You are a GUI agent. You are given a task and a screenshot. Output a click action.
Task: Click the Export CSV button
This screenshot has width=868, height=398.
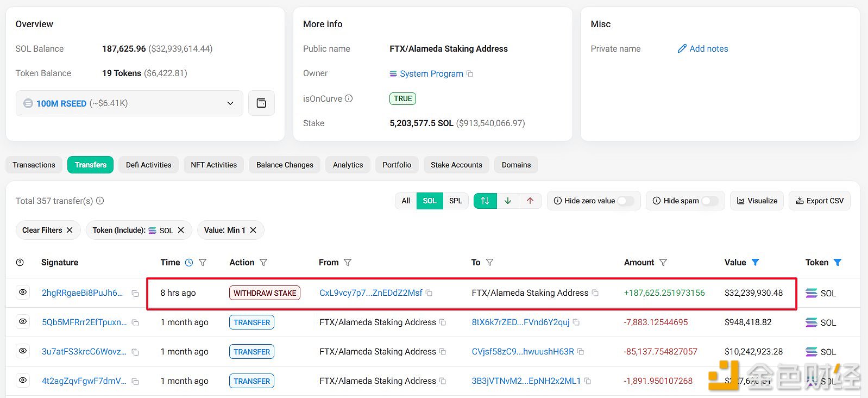click(x=819, y=201)
